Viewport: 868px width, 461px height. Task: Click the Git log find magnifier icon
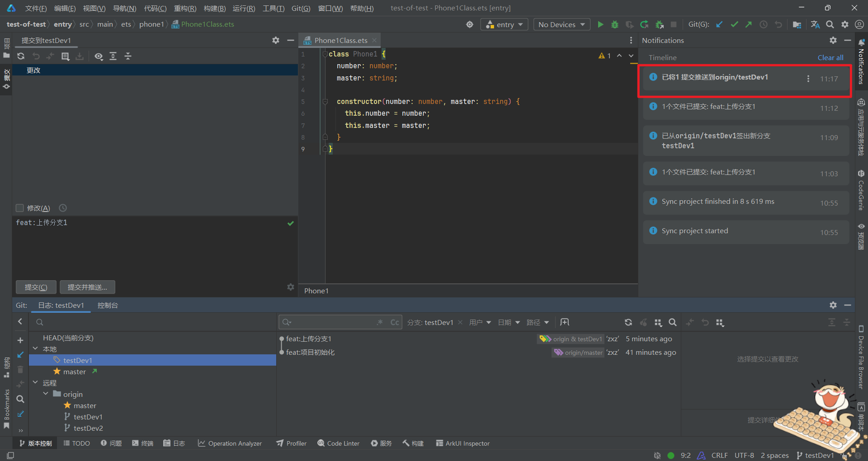tap(673, 322)
